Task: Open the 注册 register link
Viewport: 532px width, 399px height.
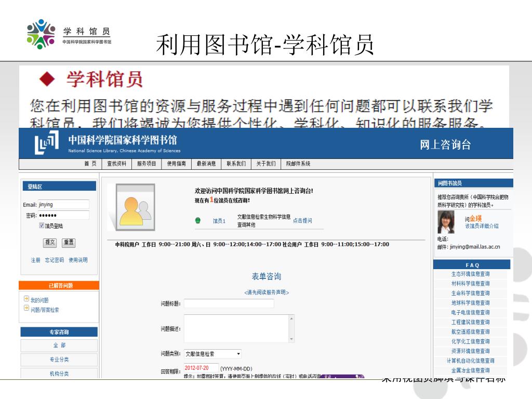Action: (35, 260)
